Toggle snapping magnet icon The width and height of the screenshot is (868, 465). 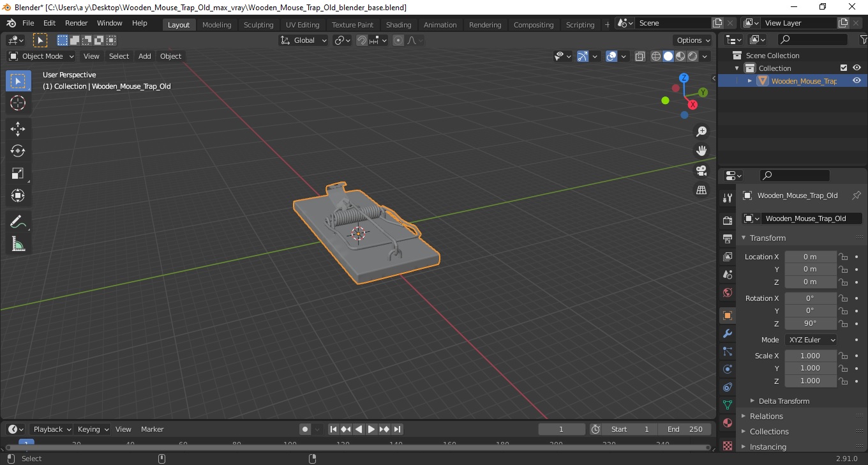pos(362,40)
